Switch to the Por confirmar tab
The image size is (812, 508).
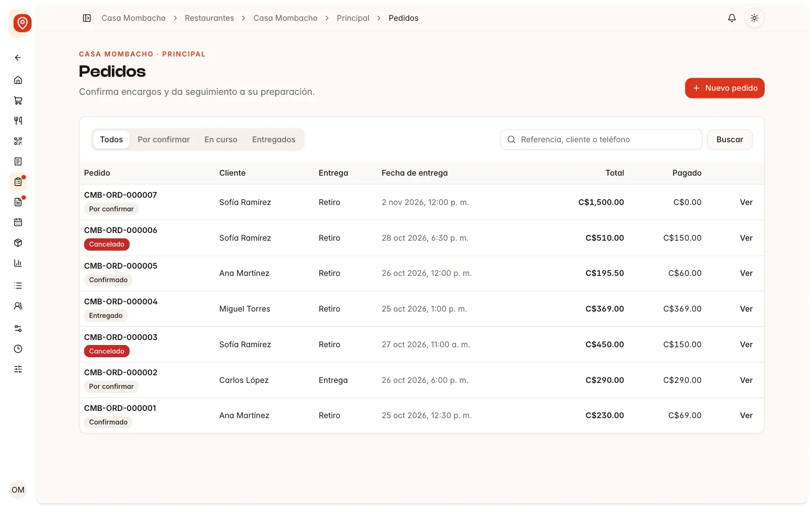click(164, 140)
